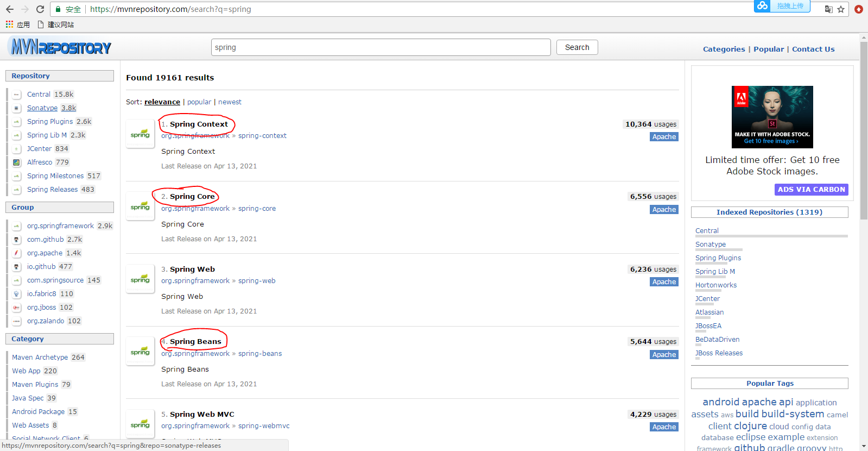Click the icon beside com.github group
Image resolution: width=868 pixels, height=451 pixels.
(17, 240)
